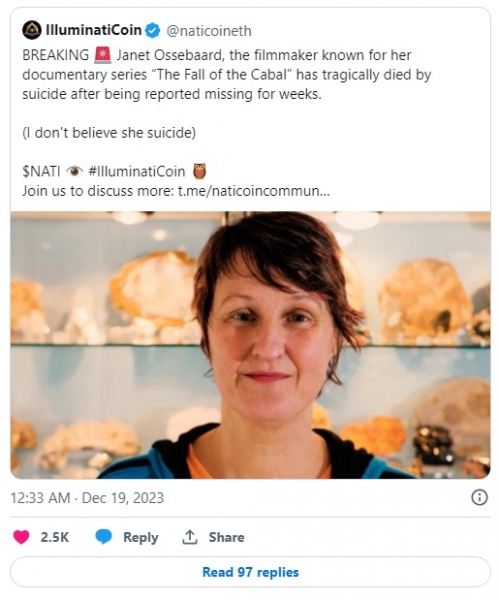The image size is (500, 600).
Task: Open the #IlluminatiCoin hashtag
Action: coord(137,171)
